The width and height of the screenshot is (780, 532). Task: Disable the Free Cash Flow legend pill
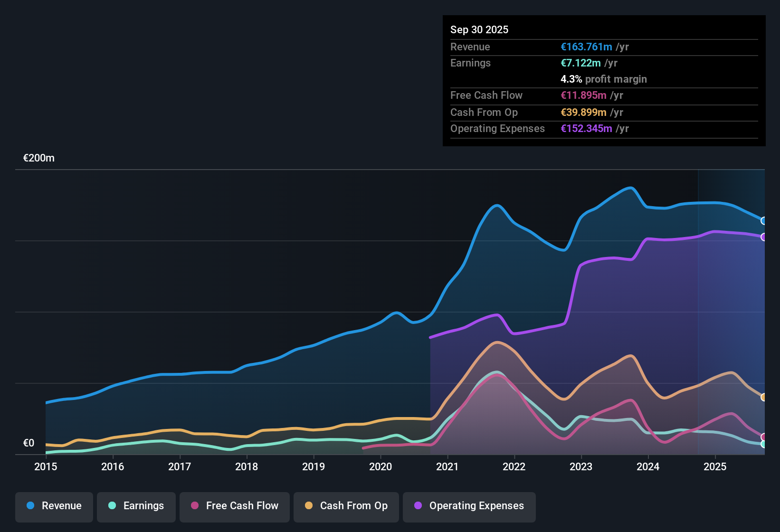pyautogui.click(x=234, y=506)
